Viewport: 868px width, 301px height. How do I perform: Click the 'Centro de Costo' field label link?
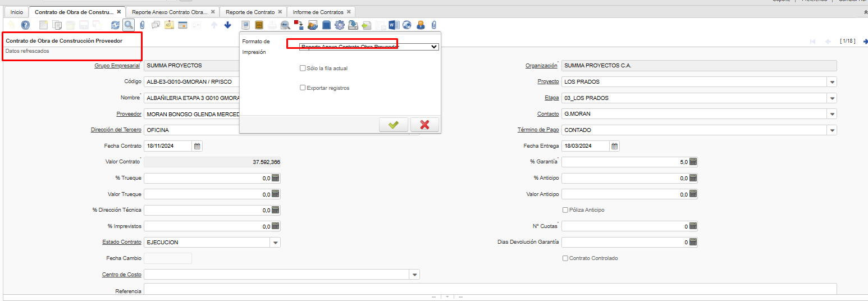[121, 275]
